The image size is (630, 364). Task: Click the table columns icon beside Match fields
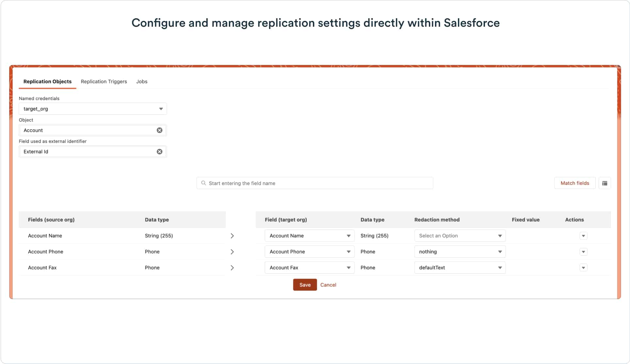[605, 183]
